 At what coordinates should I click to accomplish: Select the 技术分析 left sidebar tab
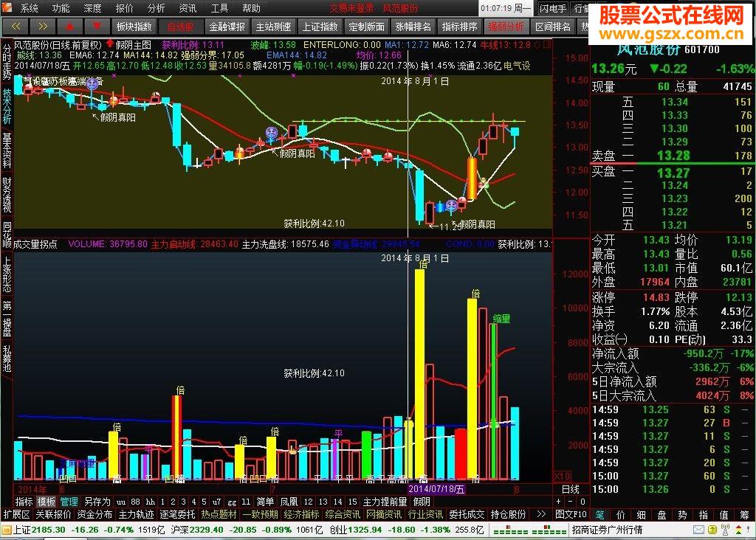pos(7,106)
